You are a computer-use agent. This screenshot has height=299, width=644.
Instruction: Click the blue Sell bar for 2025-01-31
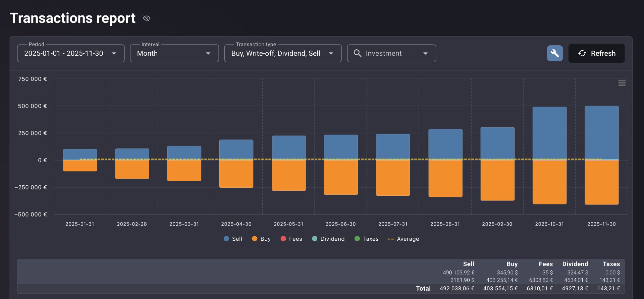80,154
